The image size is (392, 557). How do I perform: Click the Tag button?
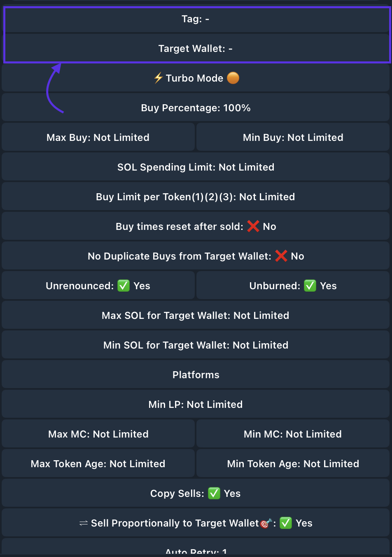(x=196, y=19)
